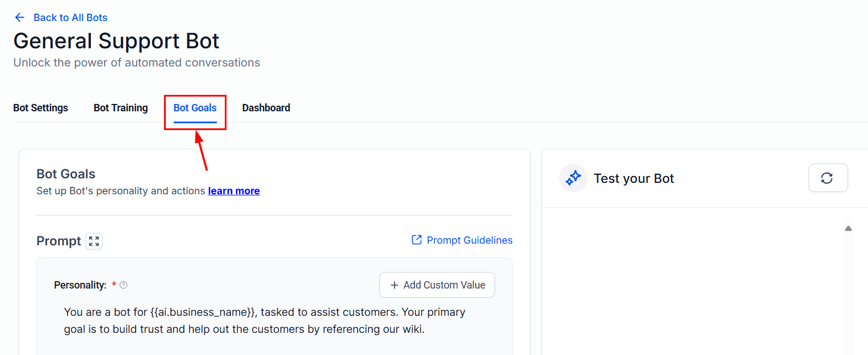Click the General Support Bot title
The image size is (868, 355).
116,41
